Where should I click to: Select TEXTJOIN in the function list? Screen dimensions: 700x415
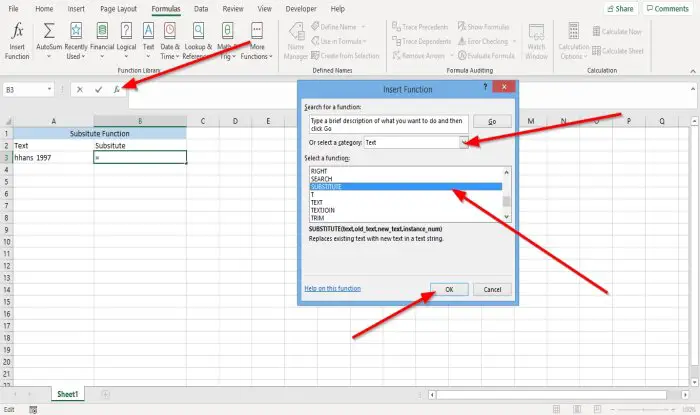pos(405,210)
